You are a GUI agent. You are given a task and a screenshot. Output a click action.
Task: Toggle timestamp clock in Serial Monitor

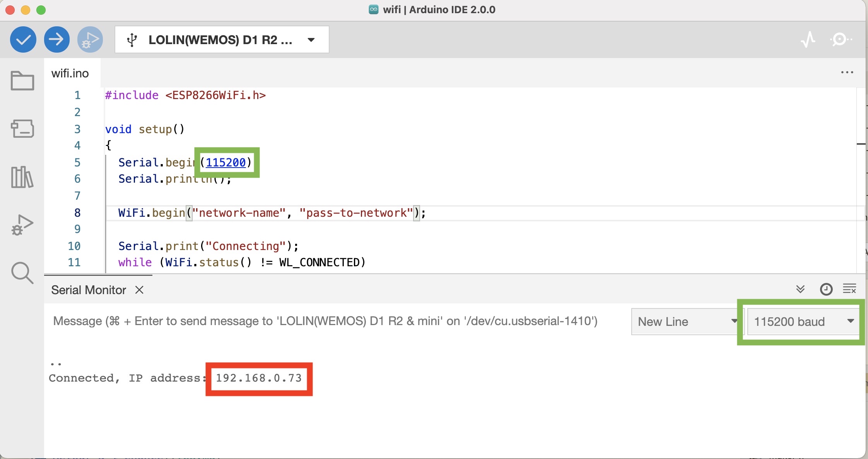coord(826,289)
